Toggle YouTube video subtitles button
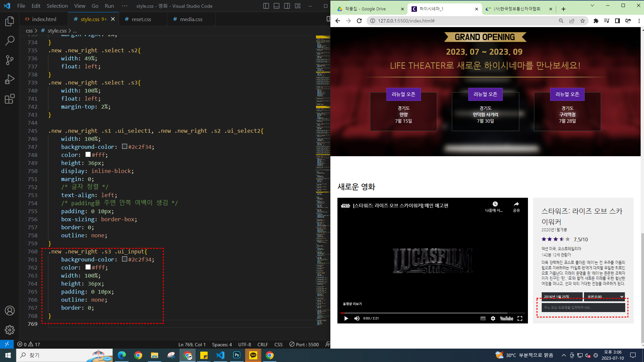This screenshot has width=644, height=362. point(483,318)
